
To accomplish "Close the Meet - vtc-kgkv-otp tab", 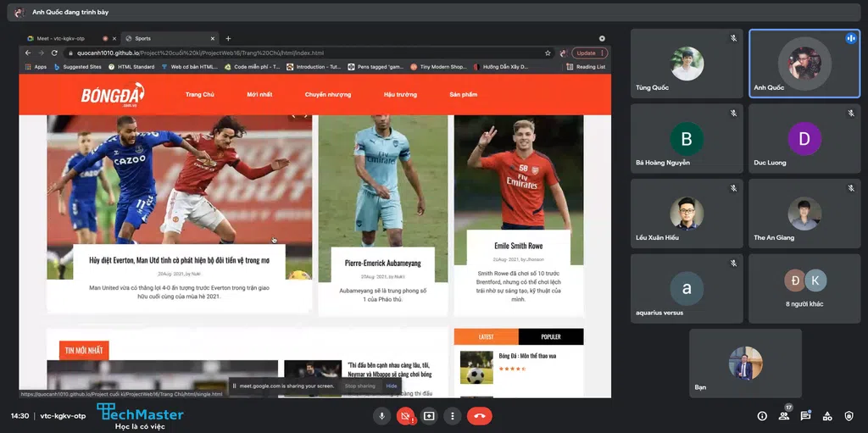I will [114, 39].
